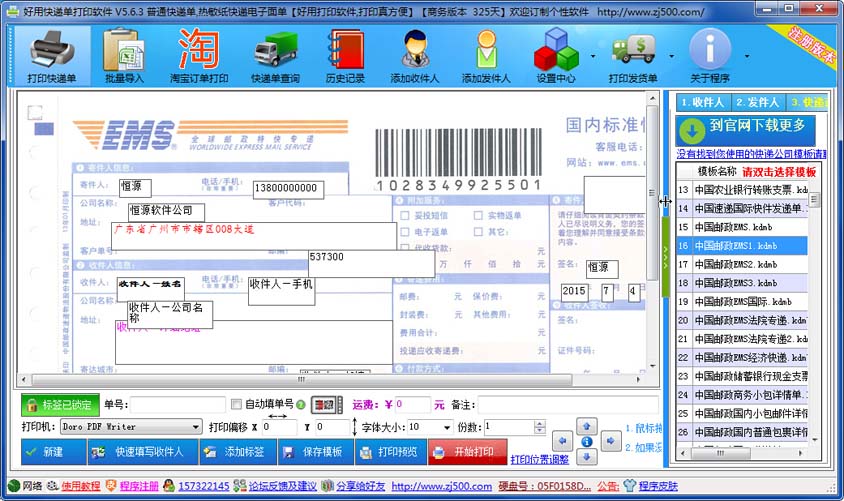
Task: Open 打印发货单 truck icon
Action: 633,57
